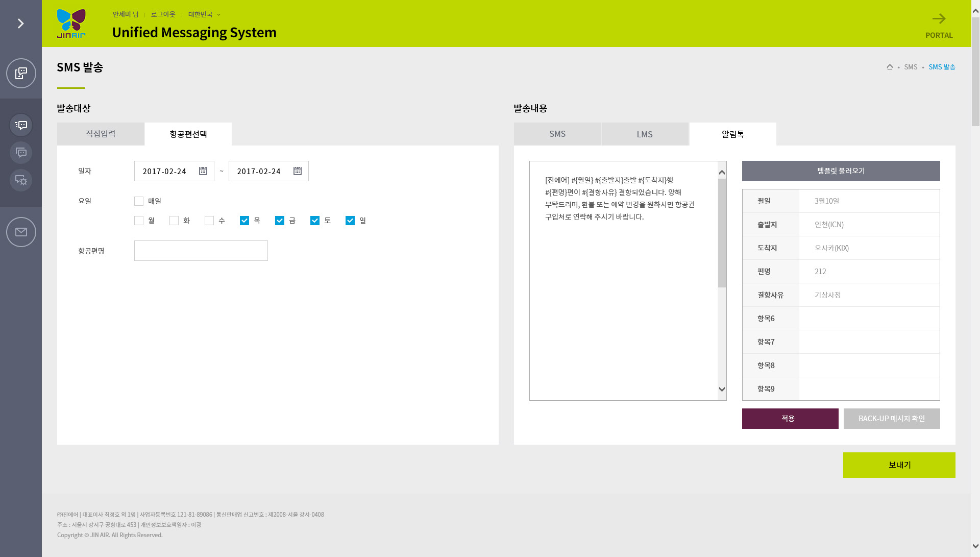Click the empty 항목9 field
The width and height of the screenshot is (980, 557).
point(869,389)
